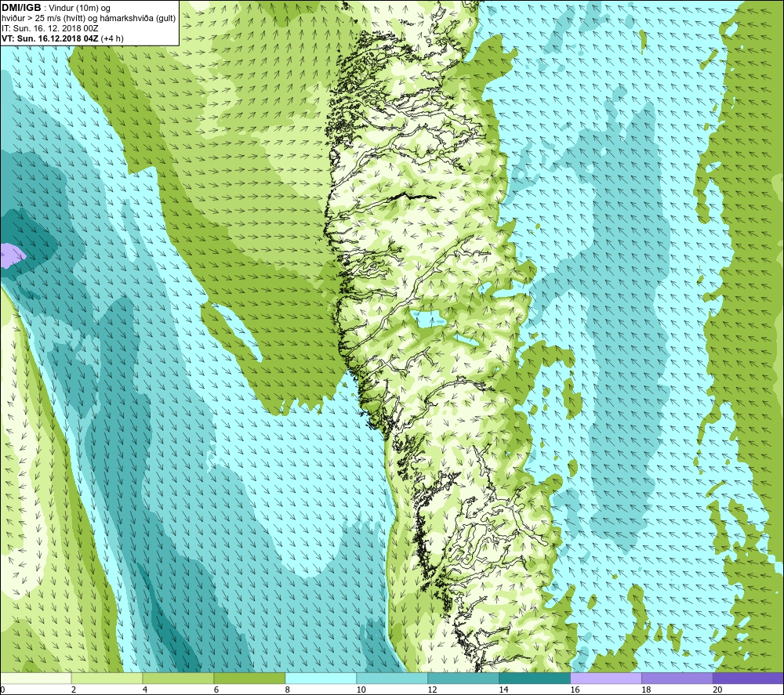
Task: Click the dark violet swatch above 20 m/s
Action: coord(748,678)
